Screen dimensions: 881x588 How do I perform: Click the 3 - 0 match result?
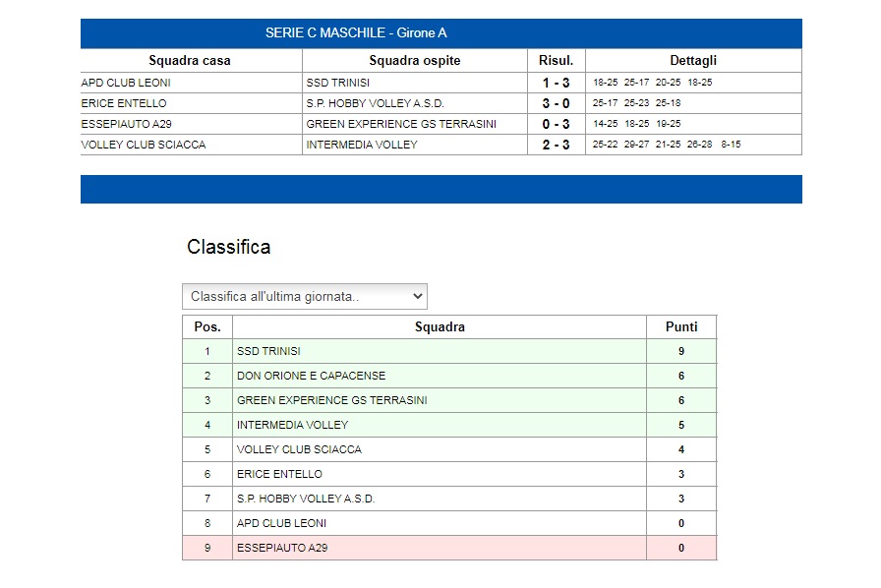pyautogui.click(x=556, y=103)
